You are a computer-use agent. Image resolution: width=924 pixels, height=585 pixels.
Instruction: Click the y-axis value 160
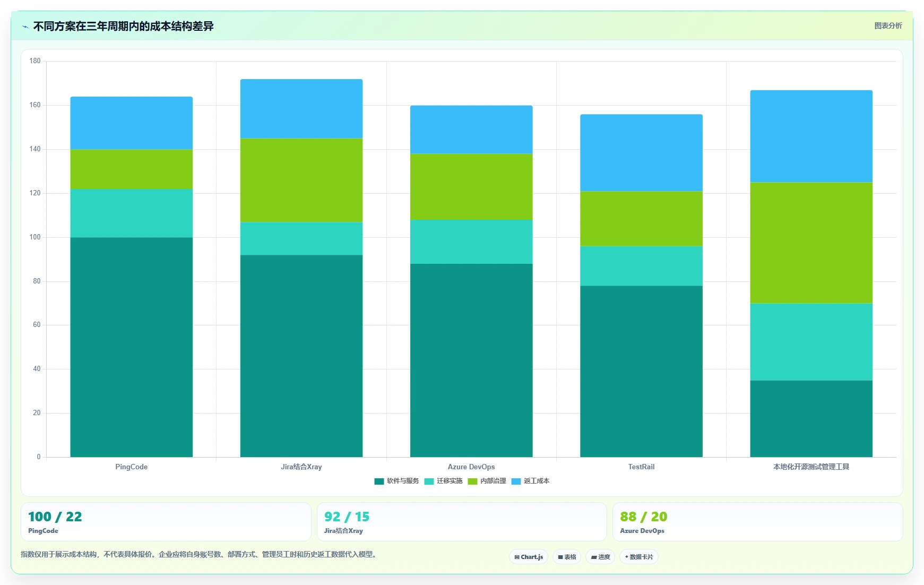pyautogui.click(x=35, y=105)
